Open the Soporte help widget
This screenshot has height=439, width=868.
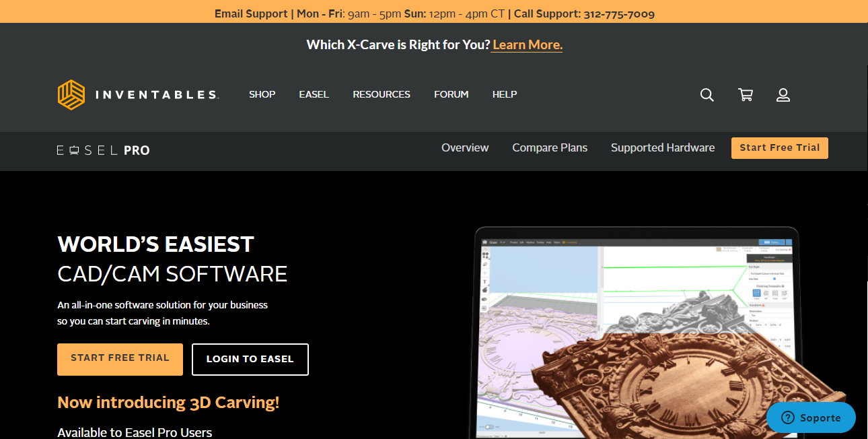point(811,417)
